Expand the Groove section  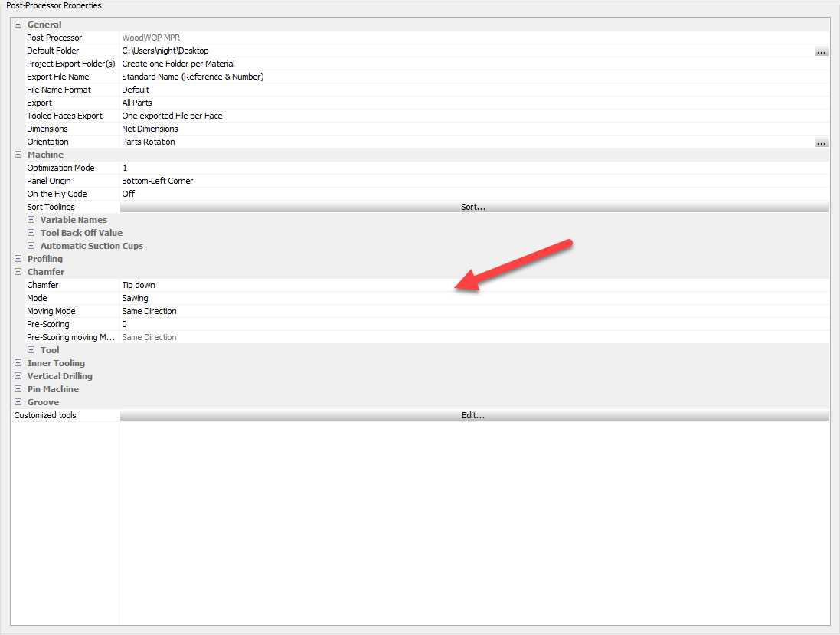pyautogui.click(x=17, y=402)
